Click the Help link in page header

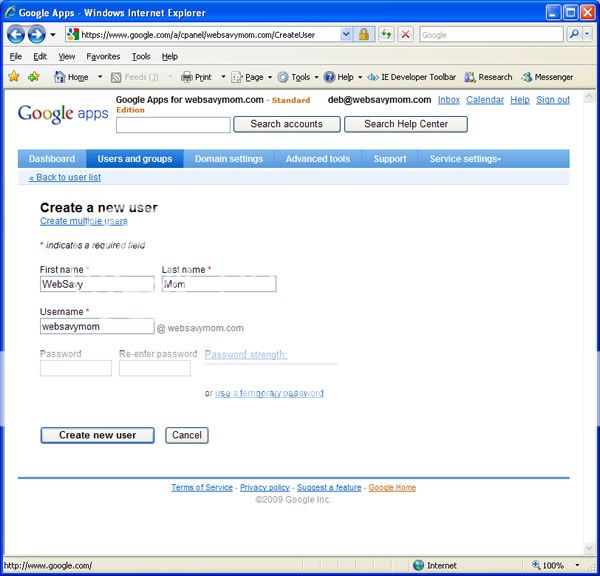pos(520,100)
